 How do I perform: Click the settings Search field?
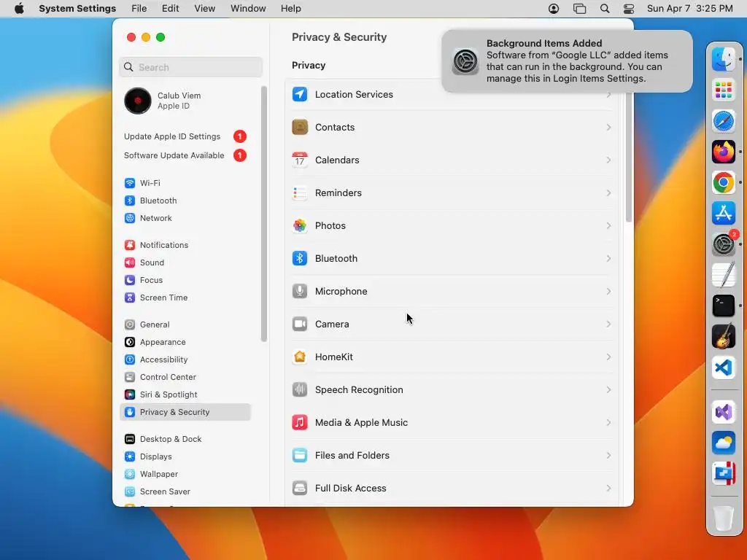tap(190, 67)
